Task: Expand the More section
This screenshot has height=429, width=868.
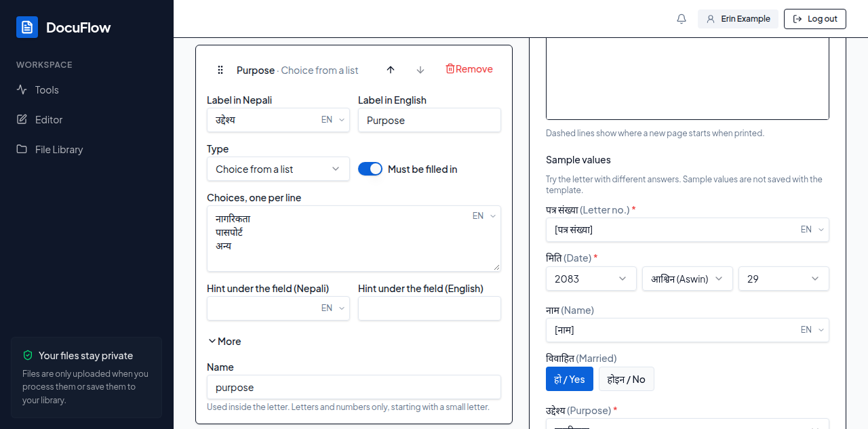Action: point(224,341)
